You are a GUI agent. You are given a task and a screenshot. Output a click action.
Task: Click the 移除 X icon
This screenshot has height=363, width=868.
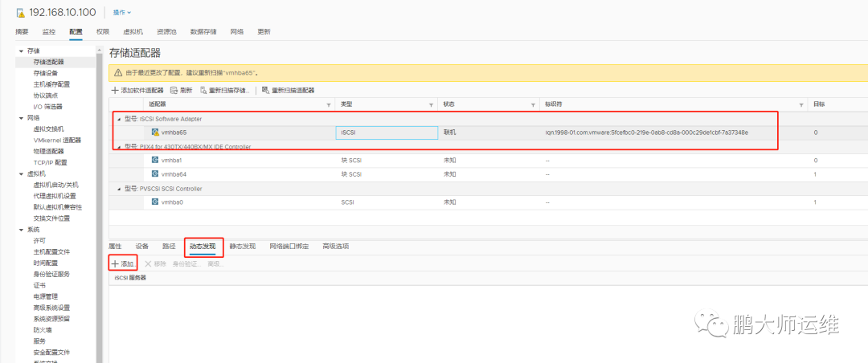tap(148, 264)
